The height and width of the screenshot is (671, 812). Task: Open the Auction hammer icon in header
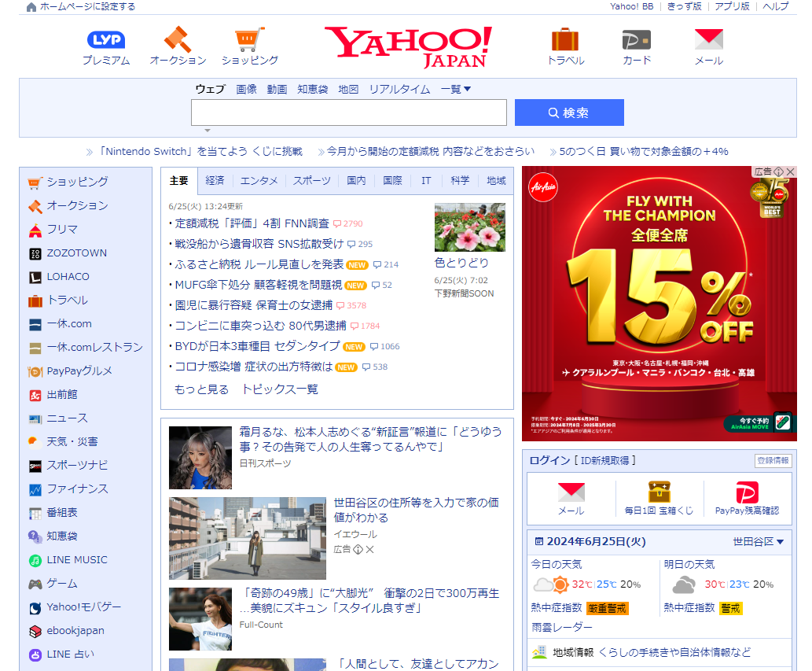click(x=178, y=39)
